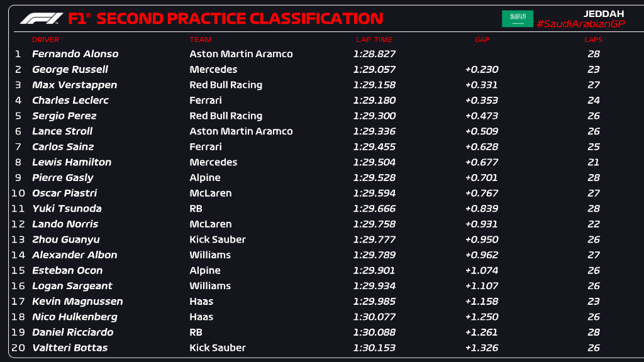
Task: Click Oscar Piastri's gap +0.767
Action: 481,194
